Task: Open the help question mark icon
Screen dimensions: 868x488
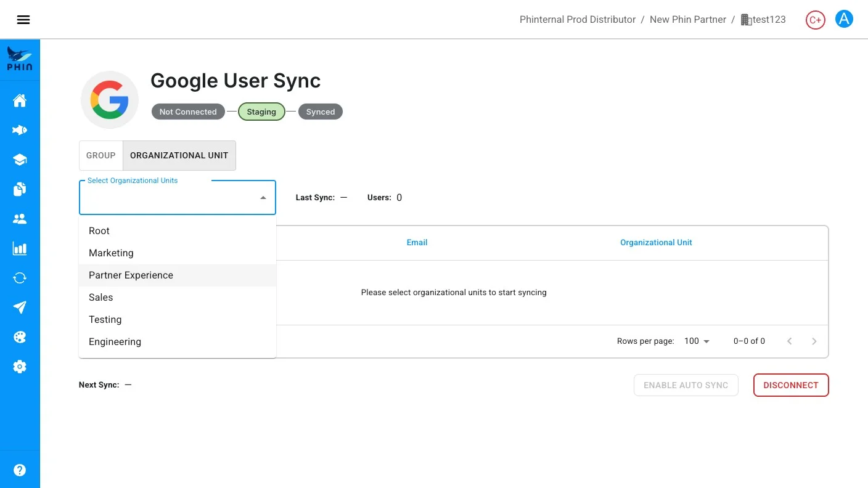Action: [x=20, y=470]
